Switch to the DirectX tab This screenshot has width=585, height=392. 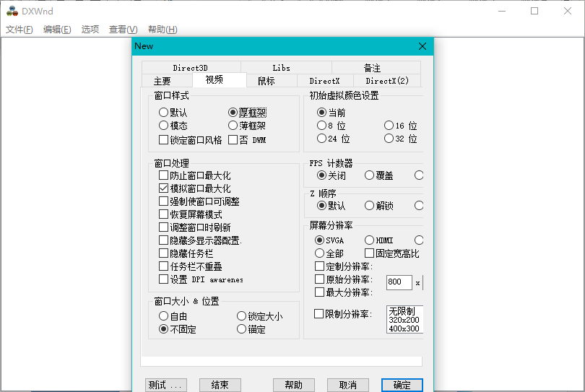tap(324, 81)
